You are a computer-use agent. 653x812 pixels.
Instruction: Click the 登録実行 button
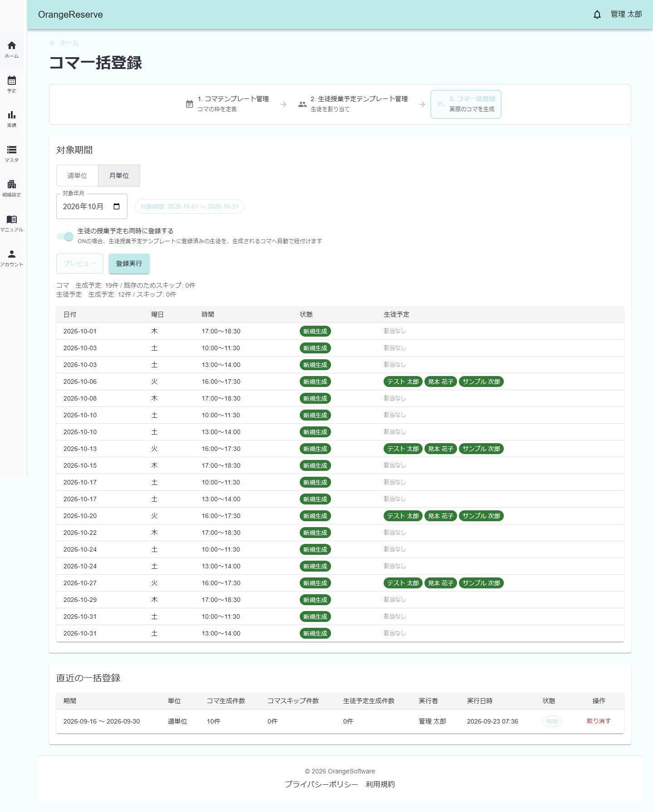click(129, 264)
